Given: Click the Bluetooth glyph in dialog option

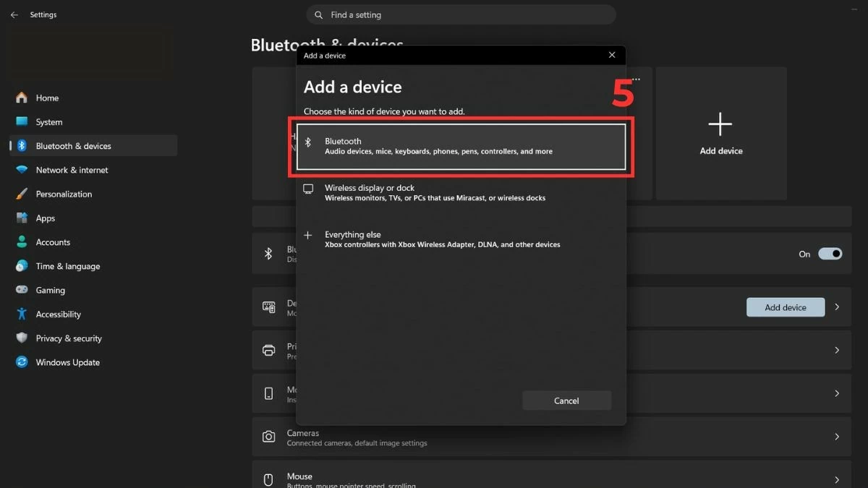Looking at the screenshot, I should point(308,142).
